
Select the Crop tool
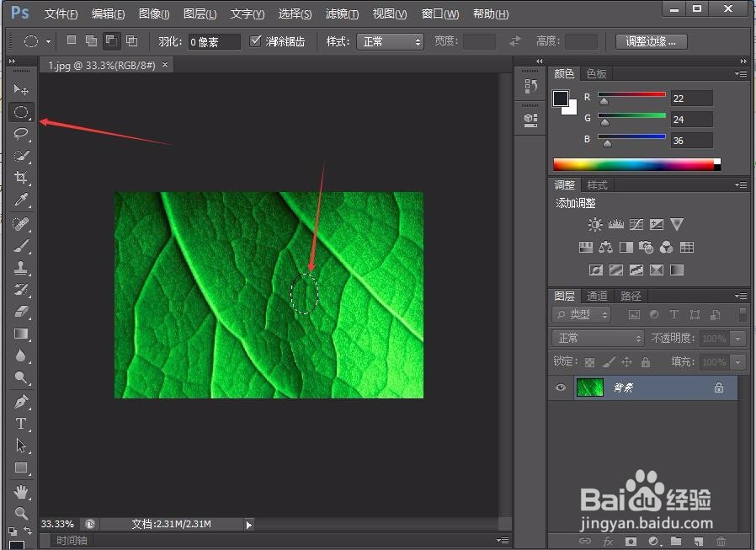click(x=21, y=177)
